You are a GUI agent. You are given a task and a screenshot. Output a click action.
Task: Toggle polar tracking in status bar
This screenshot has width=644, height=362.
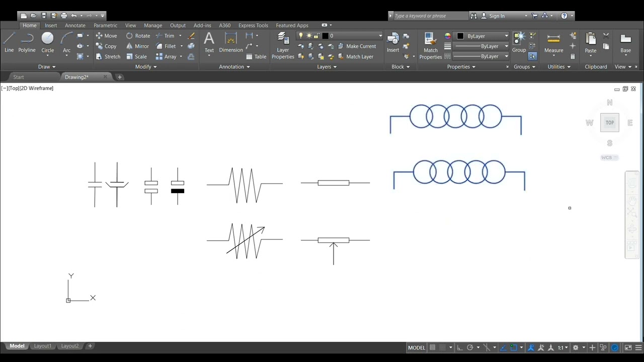[x=470, y=347]
